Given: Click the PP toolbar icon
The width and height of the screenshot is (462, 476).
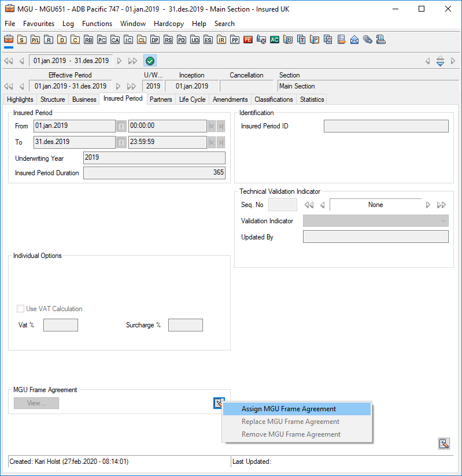Looking at the screenshot, I should (235, 40).
